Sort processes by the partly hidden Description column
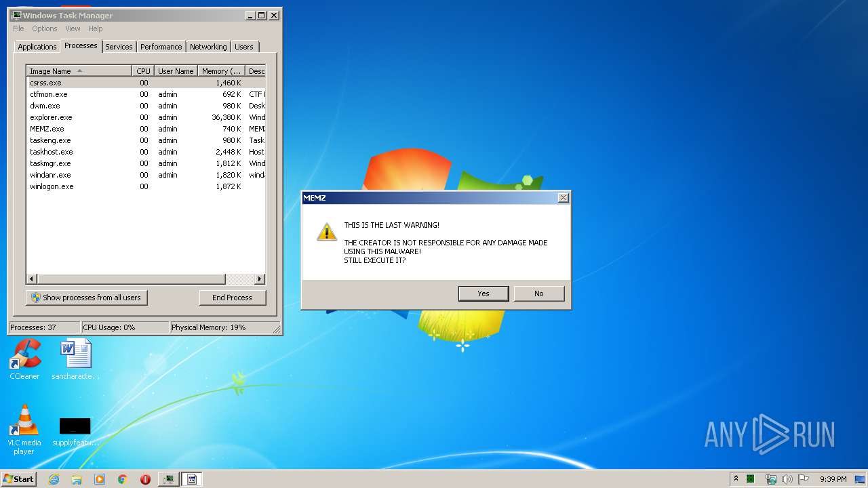The height and width of the screenshot is (488, 868). tap(256, 70)
